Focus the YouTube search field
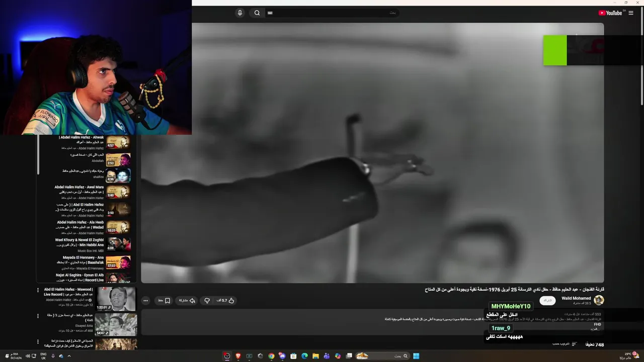 tap(332, 13)
